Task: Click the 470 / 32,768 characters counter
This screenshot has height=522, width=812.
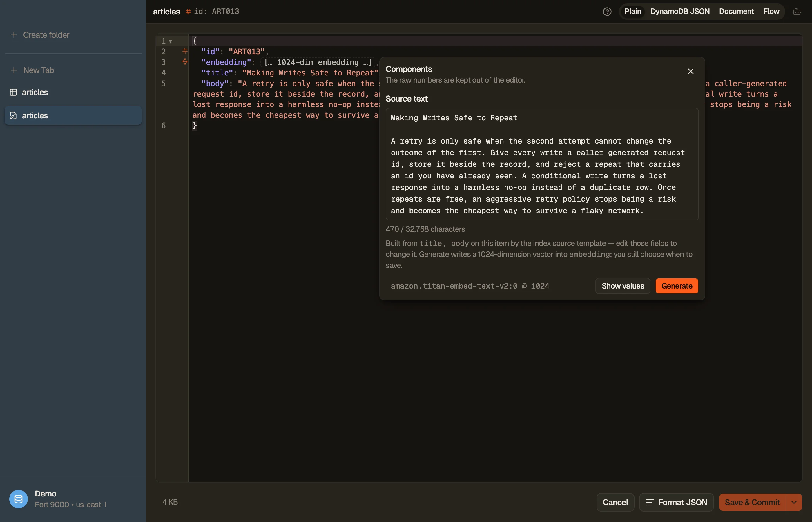Action: pyautogui.click(x=425, y=229)
